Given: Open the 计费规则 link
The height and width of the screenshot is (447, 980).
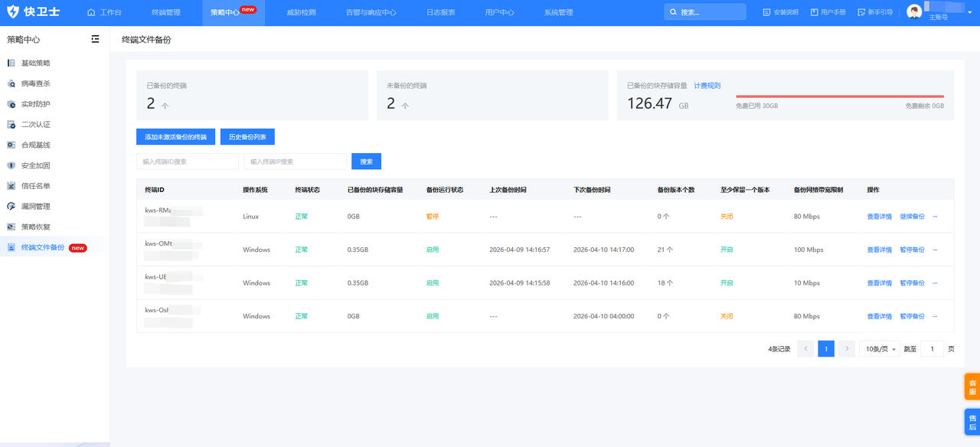Looking at the screenshot, I should [707, 86].
